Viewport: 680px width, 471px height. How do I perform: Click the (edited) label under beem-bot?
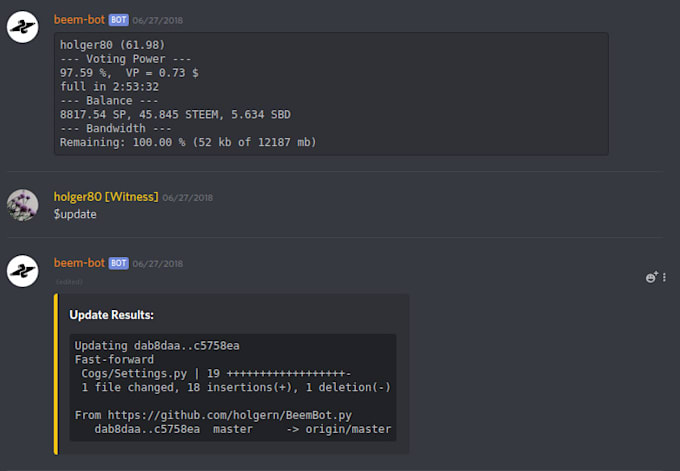(x=69, y=282)
